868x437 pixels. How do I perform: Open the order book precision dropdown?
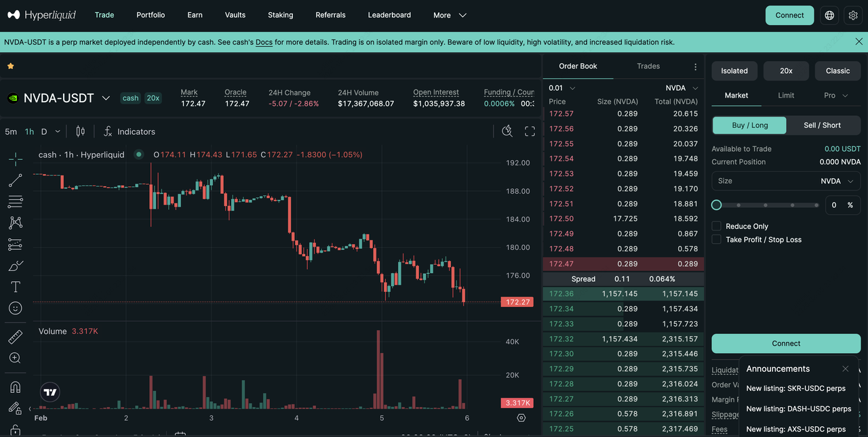[561, 87]
